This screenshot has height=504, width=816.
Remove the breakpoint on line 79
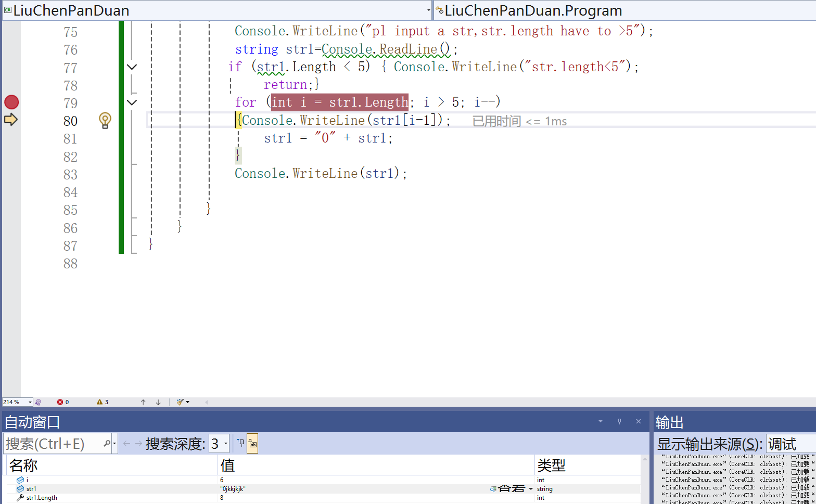[11, 102]
